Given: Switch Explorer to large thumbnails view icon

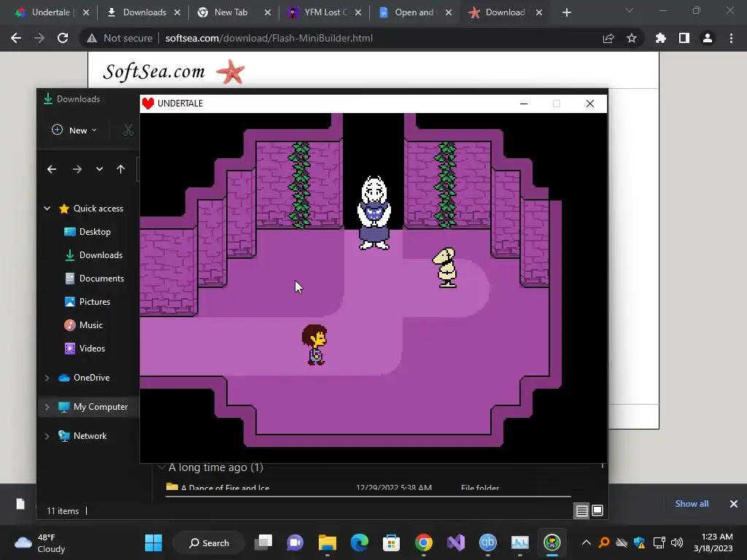Looking at the screenshot, I should tap(597, 511).
